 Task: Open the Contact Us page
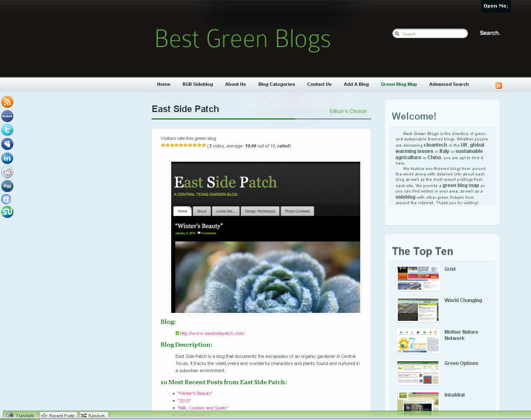coord(319,84)
